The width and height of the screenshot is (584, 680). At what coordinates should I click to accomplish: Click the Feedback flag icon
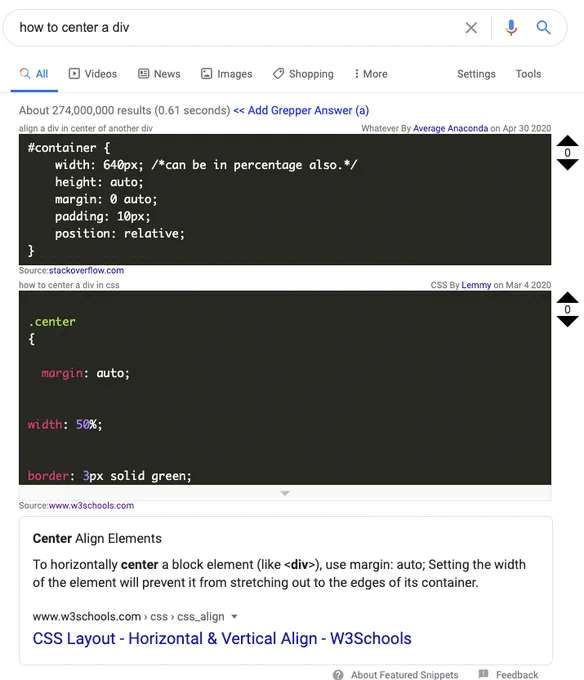click(483, 674)
